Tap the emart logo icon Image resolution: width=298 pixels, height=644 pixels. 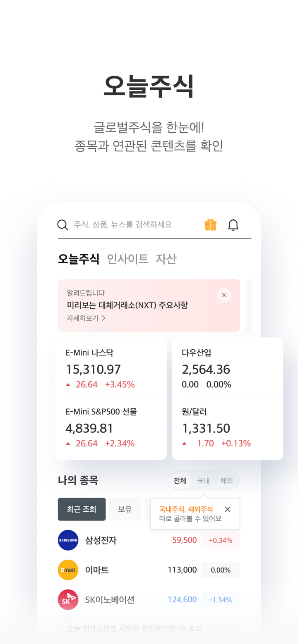pos(68,570)
